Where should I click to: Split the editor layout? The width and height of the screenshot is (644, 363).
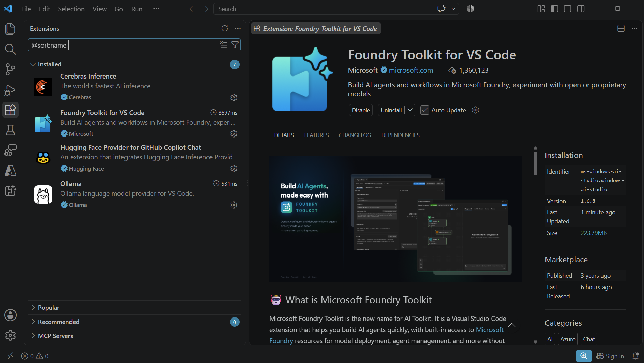(621, 28)
